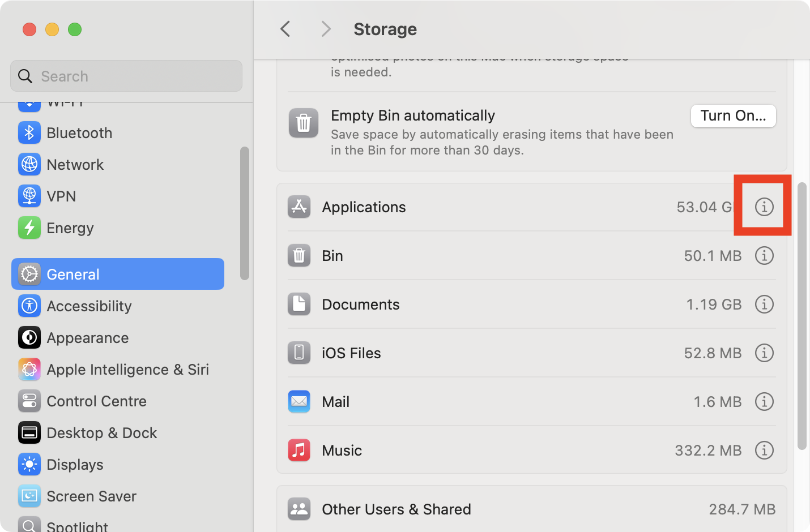Viewport: 810px width, 532px height.
Task: Click into the Search field
Action: click(x=126, y=76)
